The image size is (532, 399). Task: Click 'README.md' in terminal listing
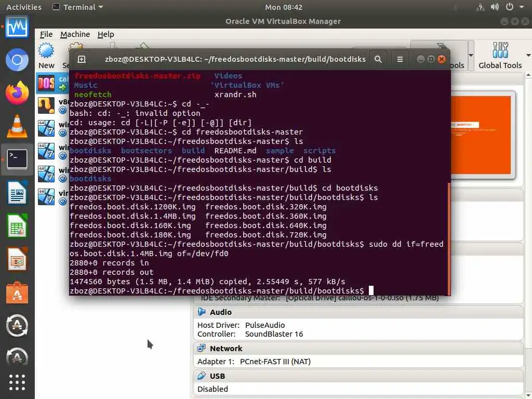[235, 151]
